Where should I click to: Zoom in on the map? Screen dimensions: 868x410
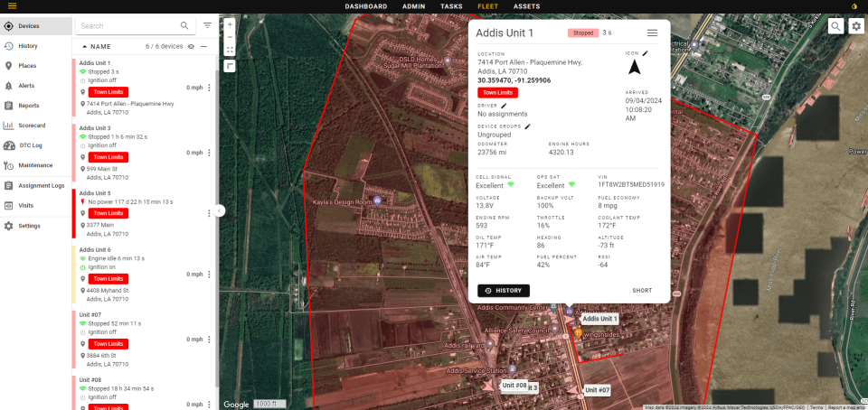(x=230, y=24)
